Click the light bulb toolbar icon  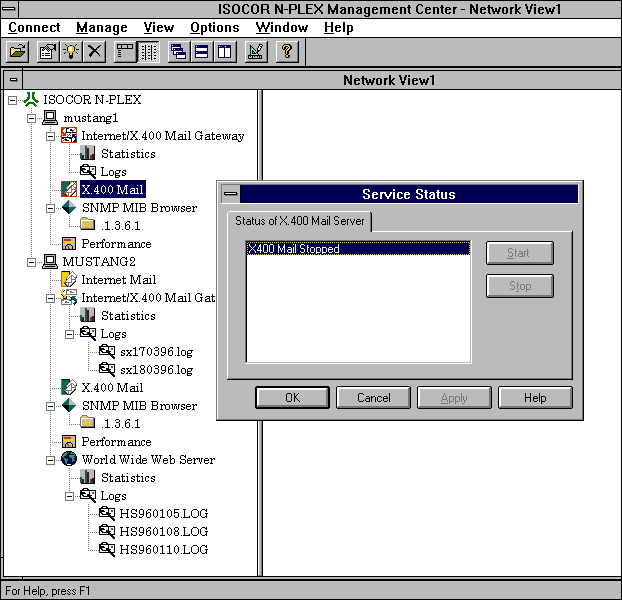pyautogui.click(x=71, y=52)
